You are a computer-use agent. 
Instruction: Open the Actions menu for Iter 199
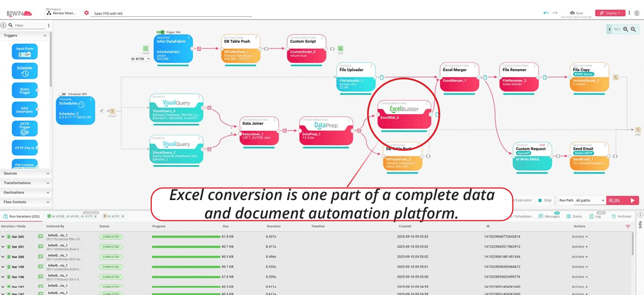579,267
